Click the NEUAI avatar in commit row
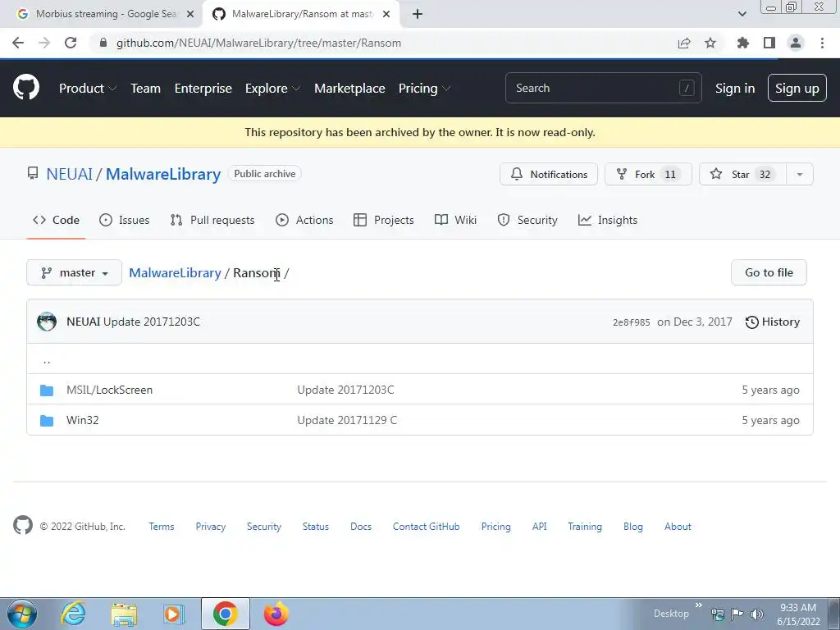The height and width of the screenshot is (630, 840). [x=47, y=322]
